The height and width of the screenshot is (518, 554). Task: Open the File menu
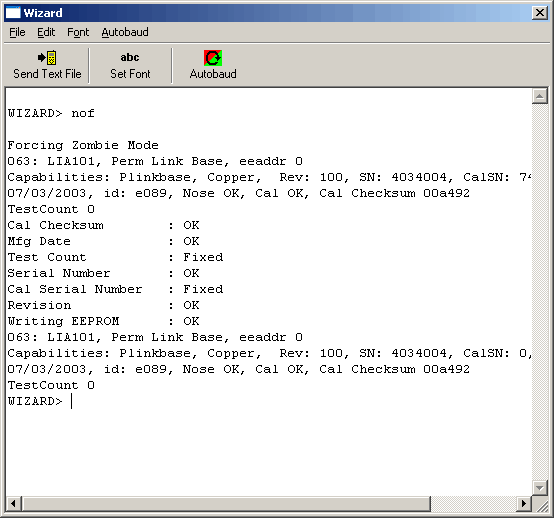tap(17, 32)
